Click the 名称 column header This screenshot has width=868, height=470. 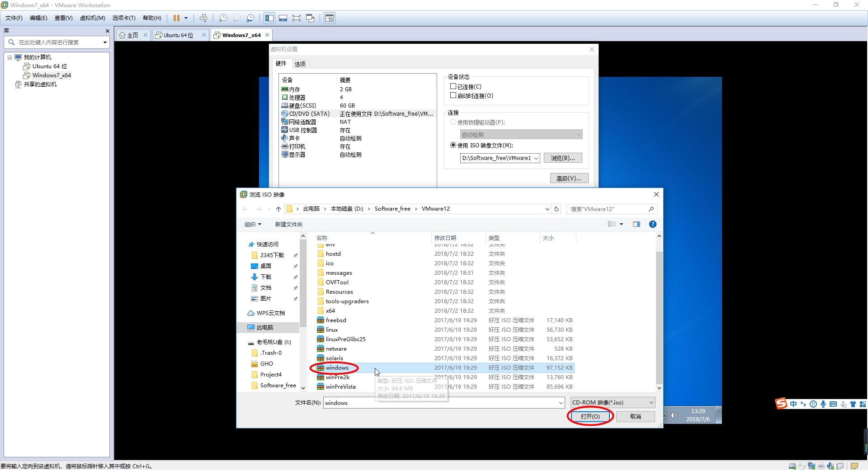373,238
